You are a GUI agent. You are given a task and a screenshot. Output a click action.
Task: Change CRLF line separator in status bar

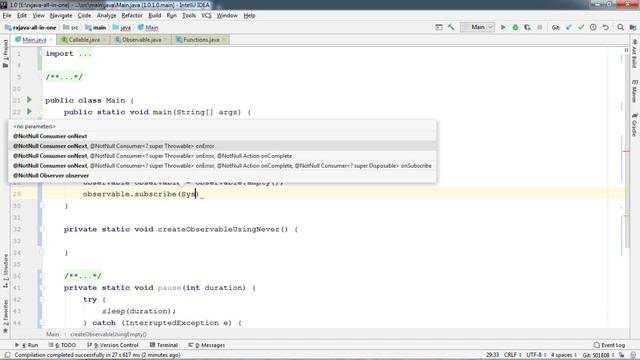tap(512, 355)
